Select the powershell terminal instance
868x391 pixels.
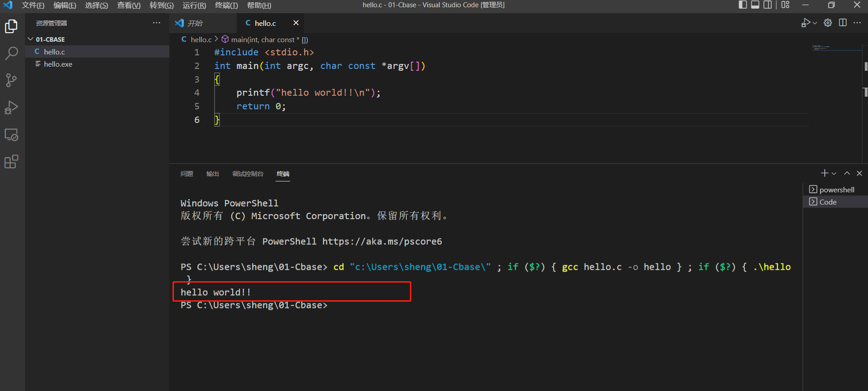point(835,190)
